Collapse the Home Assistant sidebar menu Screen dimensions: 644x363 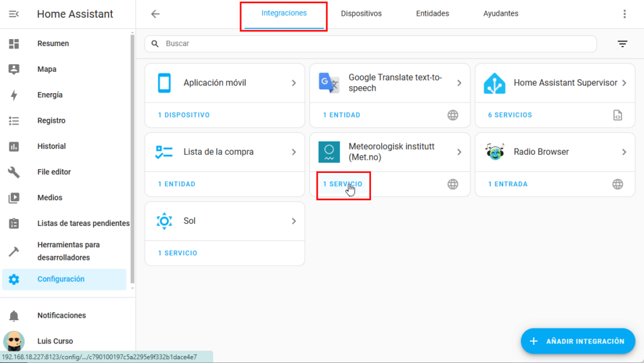tap(14, 14)
